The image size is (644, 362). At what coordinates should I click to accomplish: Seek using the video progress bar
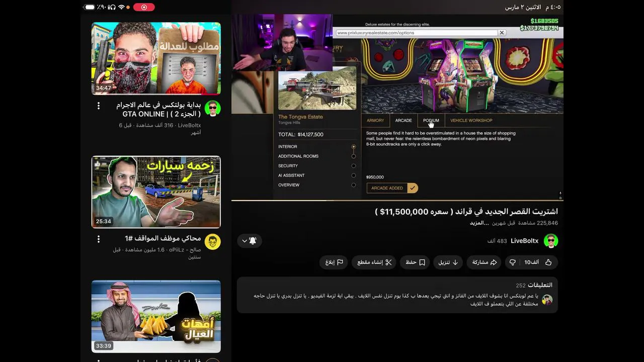click(x=397, y=200)
